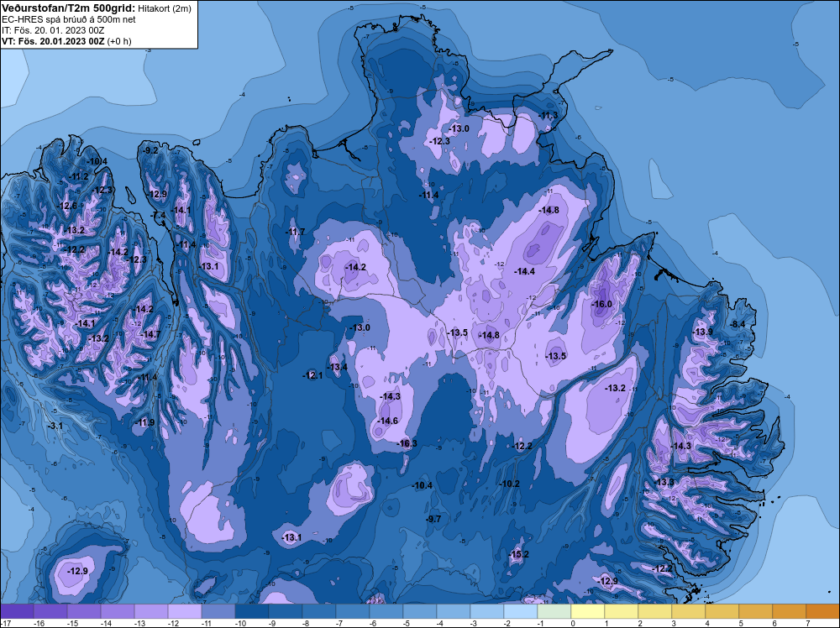The image size is (840, 628).
Task: Click the legend scale label 5
Action: pyautogui.click(x=741, y=623)
